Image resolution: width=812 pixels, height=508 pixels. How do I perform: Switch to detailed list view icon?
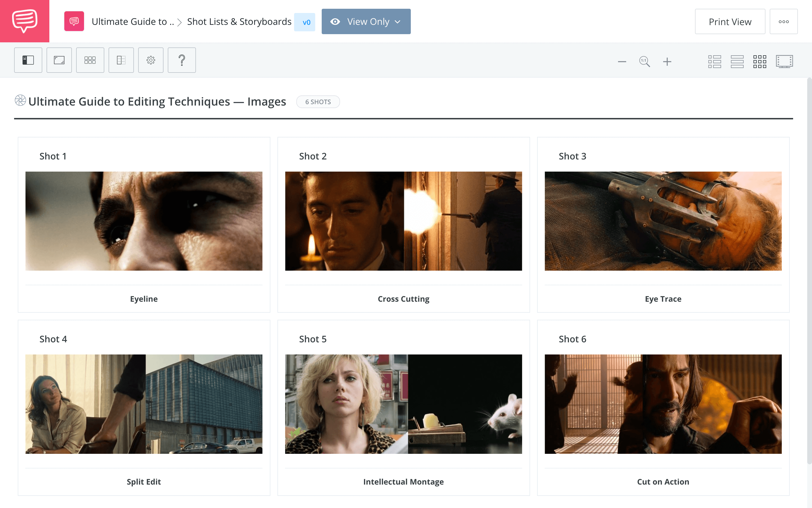(x=715, y=62)
